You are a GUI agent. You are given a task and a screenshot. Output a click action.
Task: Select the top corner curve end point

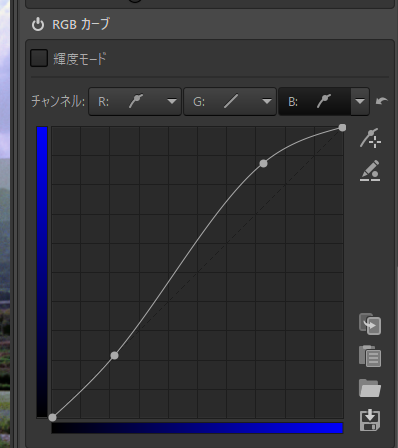(342, 128)
